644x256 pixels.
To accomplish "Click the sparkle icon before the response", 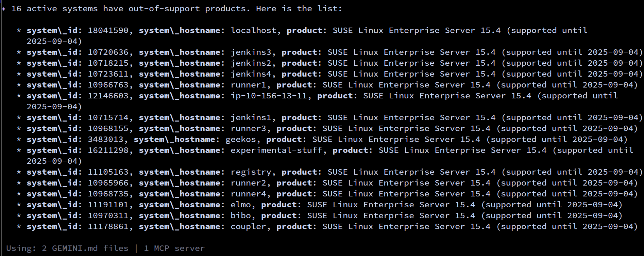I will coord(4,9).
